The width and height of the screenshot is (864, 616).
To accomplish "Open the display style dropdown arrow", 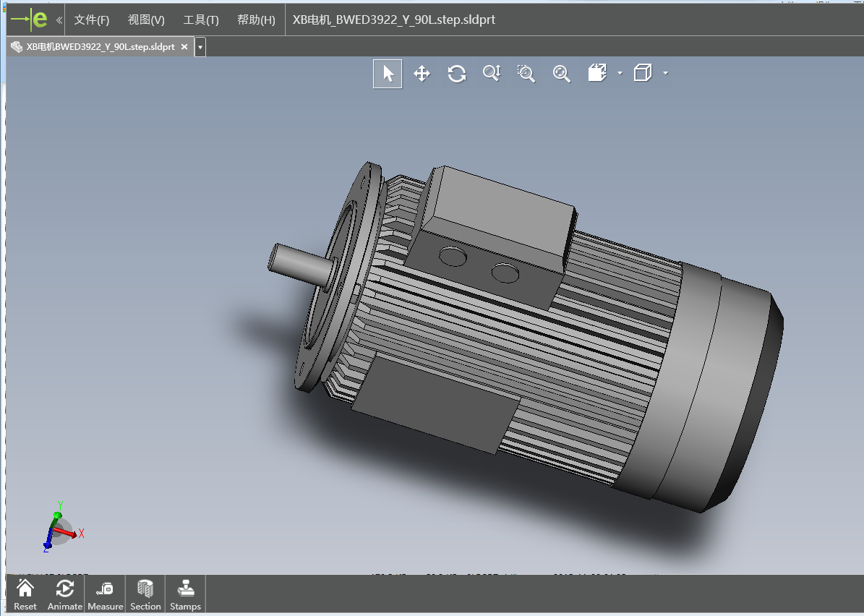I will pyautogui.click(x=665, y=73).
